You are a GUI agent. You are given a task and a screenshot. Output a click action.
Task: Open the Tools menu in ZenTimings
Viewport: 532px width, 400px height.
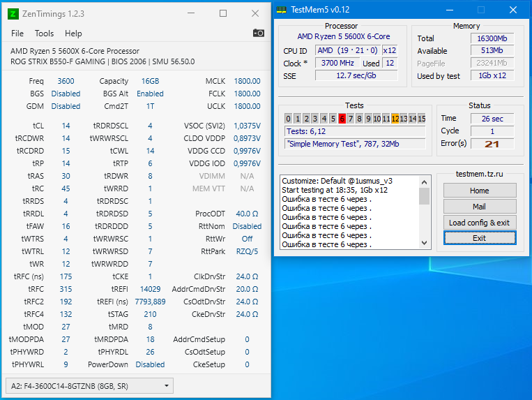[44, 34]
